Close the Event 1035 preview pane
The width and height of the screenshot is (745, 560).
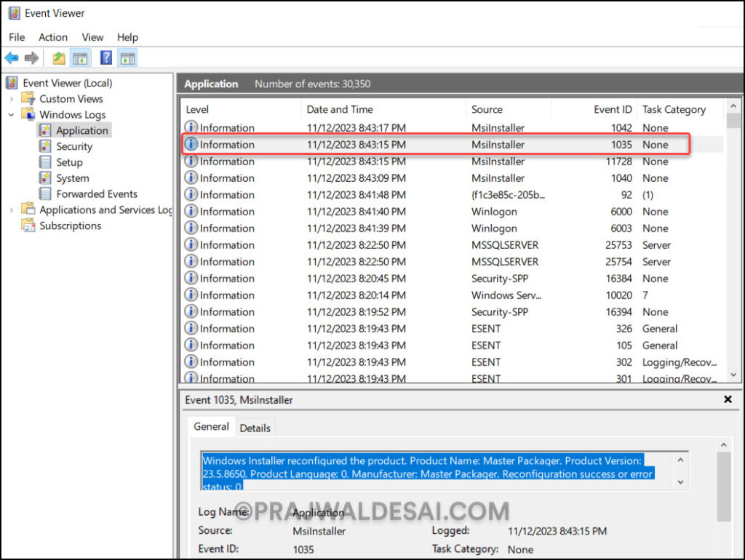(728, 399)
